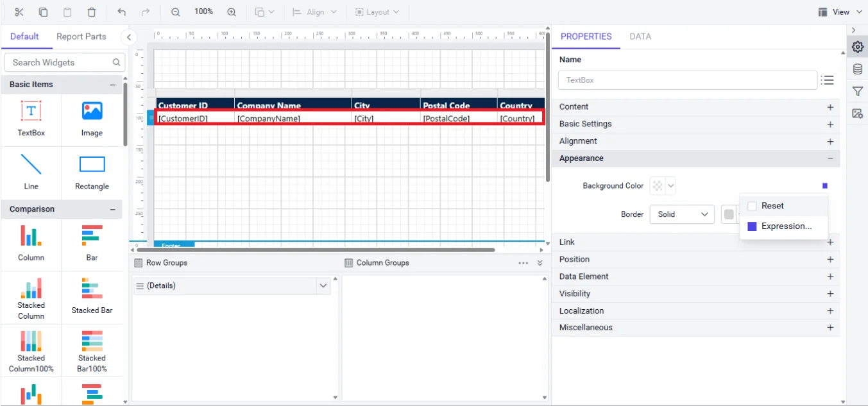Collapse the widgets panel with chevron
This screenshot has height=406, width=868.
click(x=129, y=37)
